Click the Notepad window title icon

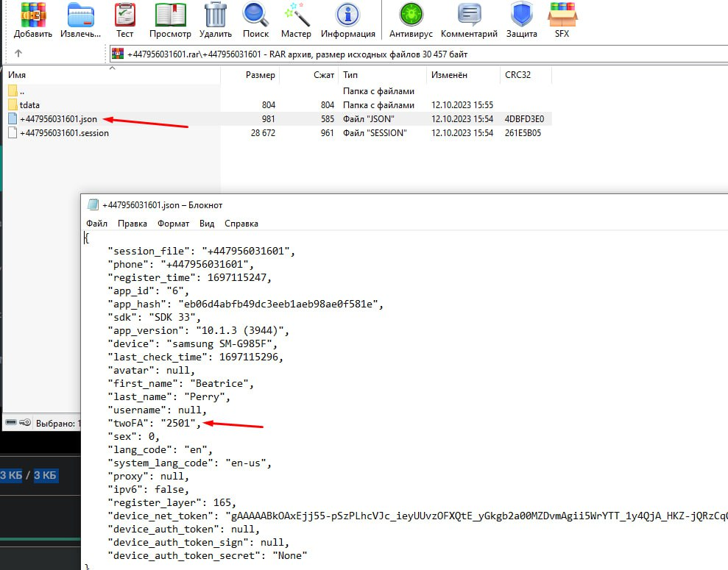click(93, 204)
